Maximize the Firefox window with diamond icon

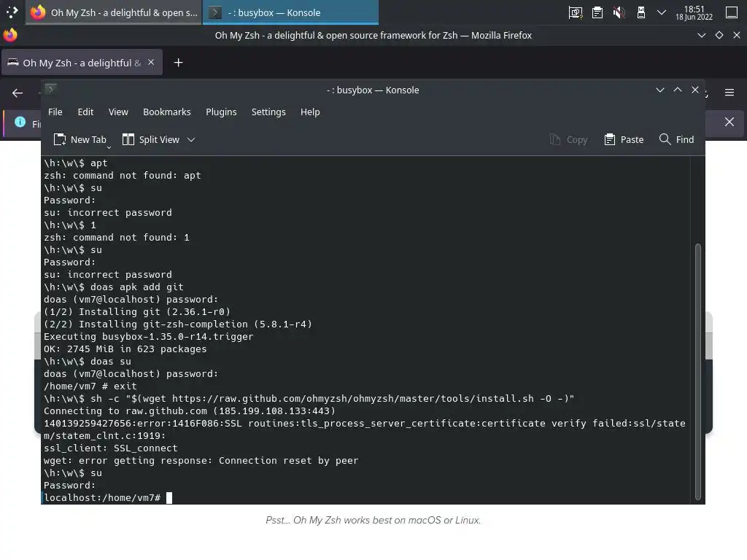(719, 35)
